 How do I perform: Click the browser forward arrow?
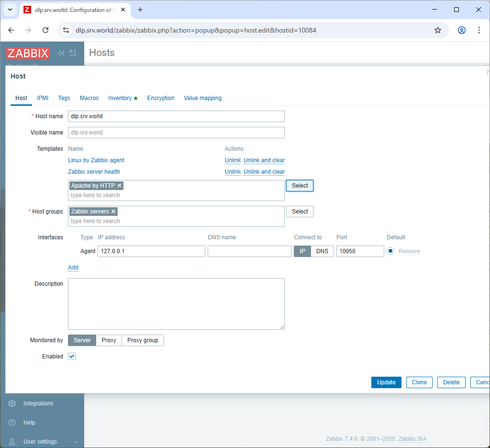click(x=28, y=30)
